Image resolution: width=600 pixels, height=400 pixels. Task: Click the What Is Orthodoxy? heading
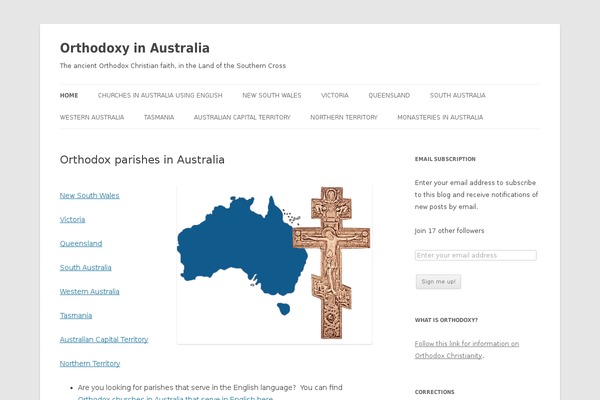446,320
